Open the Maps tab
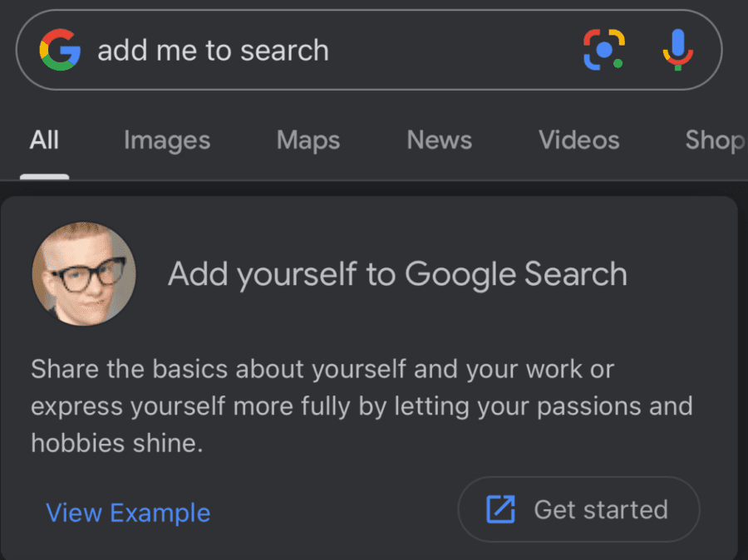 coord(308,140)
